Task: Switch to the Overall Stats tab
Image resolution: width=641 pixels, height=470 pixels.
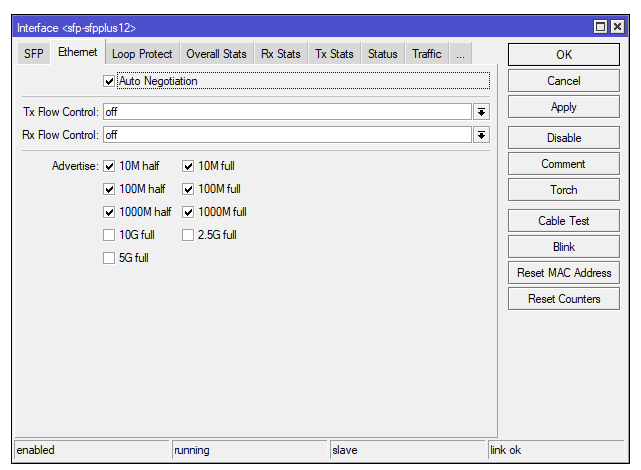Action: pos(216,54)
